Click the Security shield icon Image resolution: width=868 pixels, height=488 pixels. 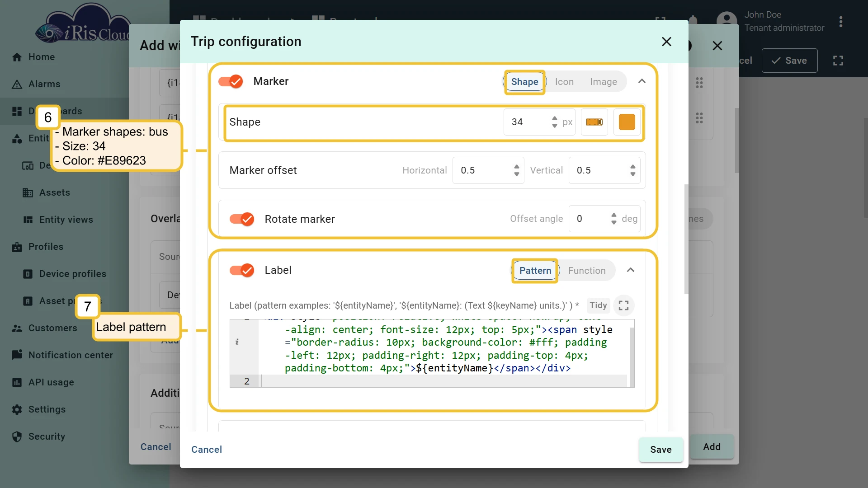[x=17, y=436]
